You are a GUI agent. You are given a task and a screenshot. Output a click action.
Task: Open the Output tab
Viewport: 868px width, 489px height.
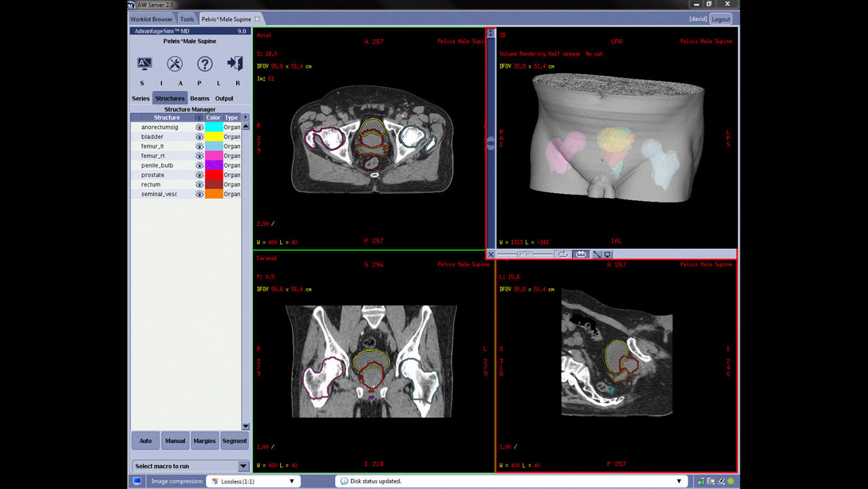[224, 98]
